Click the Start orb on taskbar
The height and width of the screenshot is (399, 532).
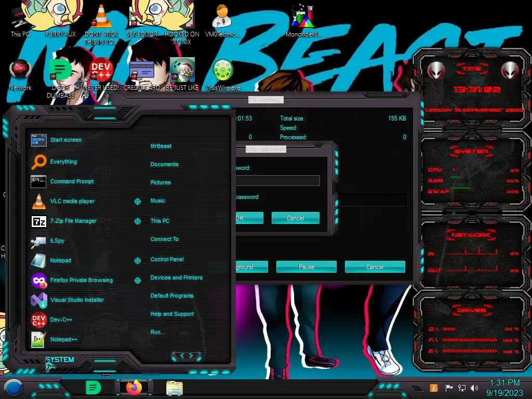point(13,388)
